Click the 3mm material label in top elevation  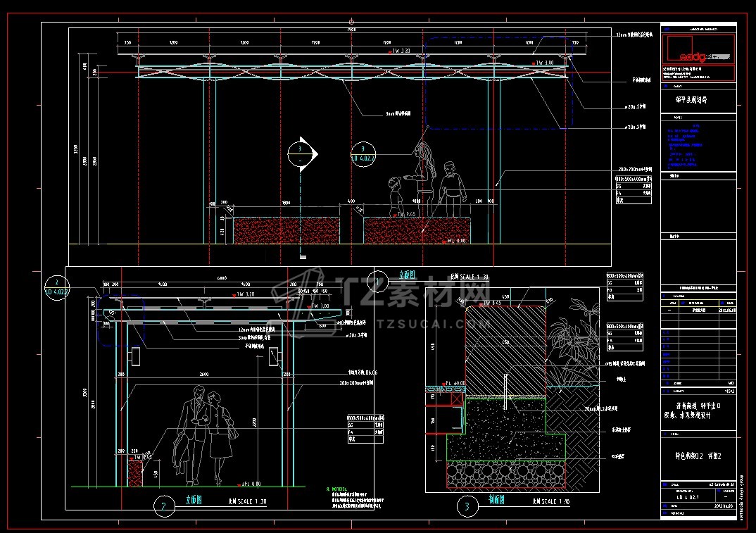398,114
